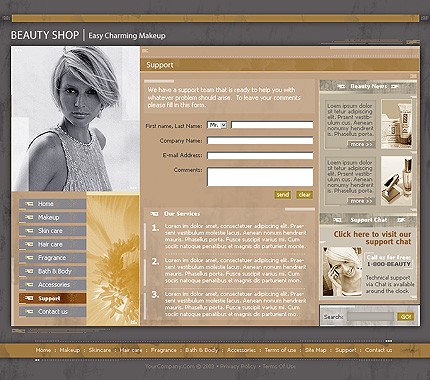Open the cosmetics tubes news thumbnail
Screen dimensions: 430x380
click(x=397, y=124)
